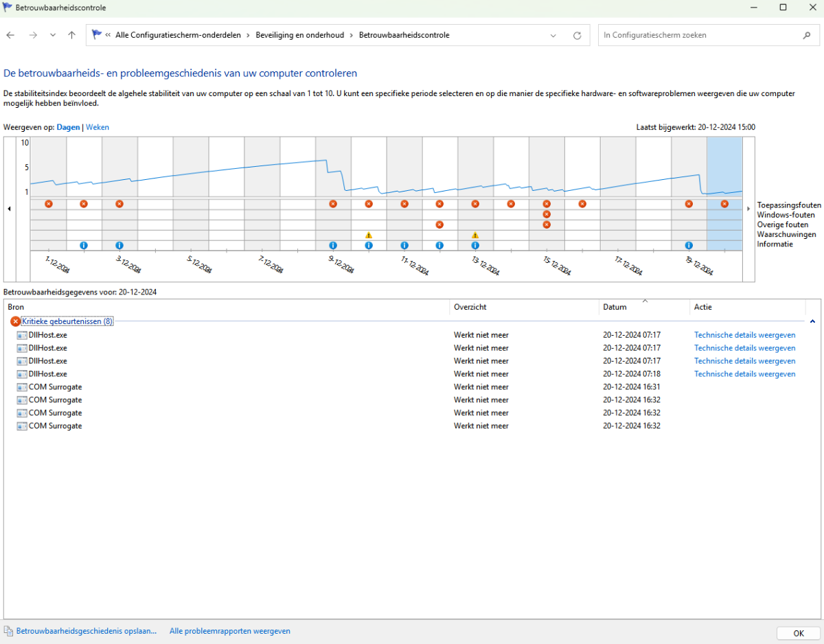
Task: Click the back navigation arrow
Action: tap(10, 35)
